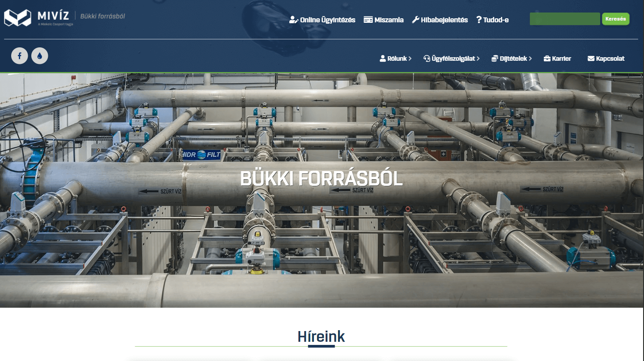Click the user icon beside Online Ügyintézés
The image size is (644, 361).
(x=294, y=20)
